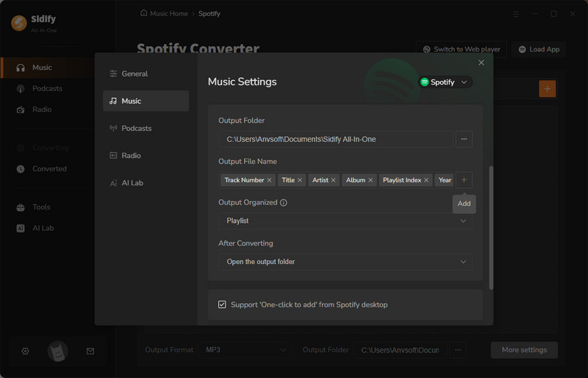588x378 pixels.
Task: Remove the Album tag
Action: (x=370, y=180)
